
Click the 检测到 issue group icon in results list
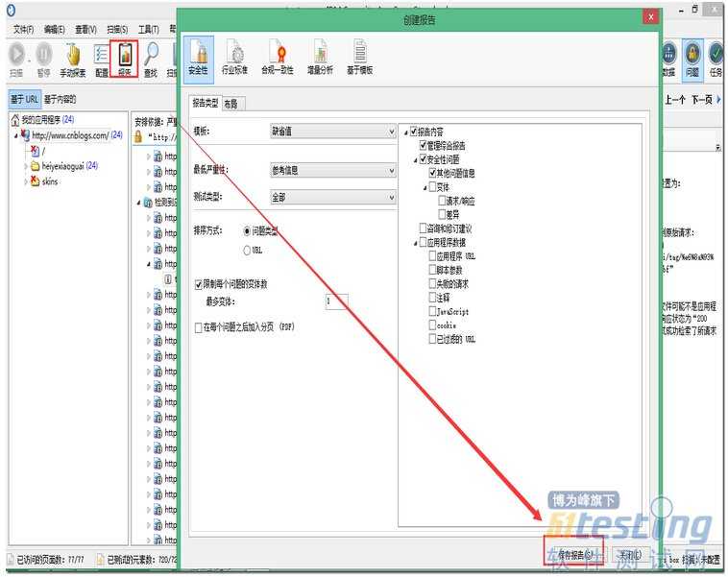[148, 203]
